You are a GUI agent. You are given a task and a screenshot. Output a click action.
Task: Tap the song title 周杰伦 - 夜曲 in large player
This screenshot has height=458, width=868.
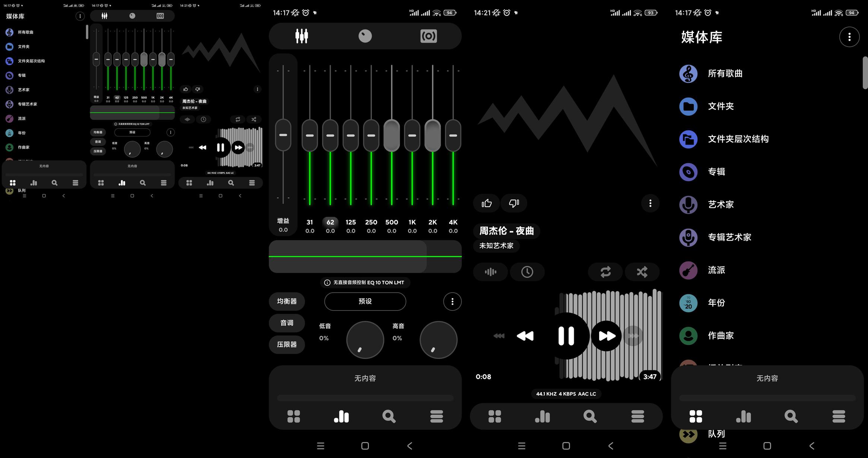pyautogui.click(x=506, y=231)
